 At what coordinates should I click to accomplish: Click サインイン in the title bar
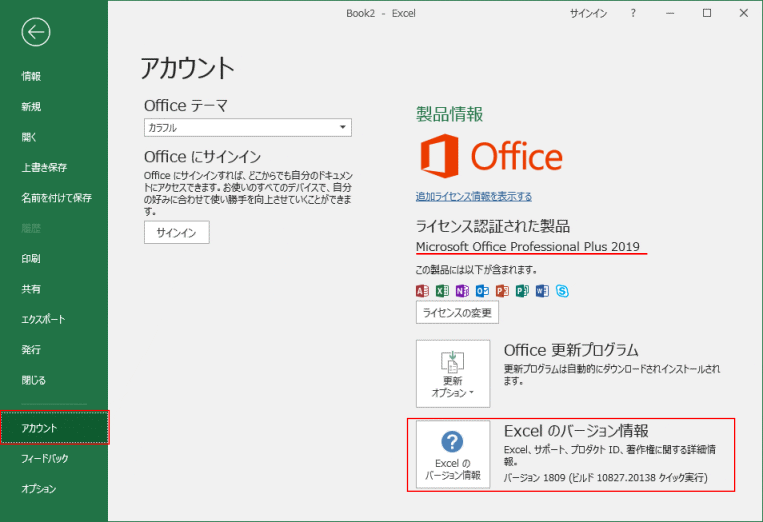click(x=588, y=14)
